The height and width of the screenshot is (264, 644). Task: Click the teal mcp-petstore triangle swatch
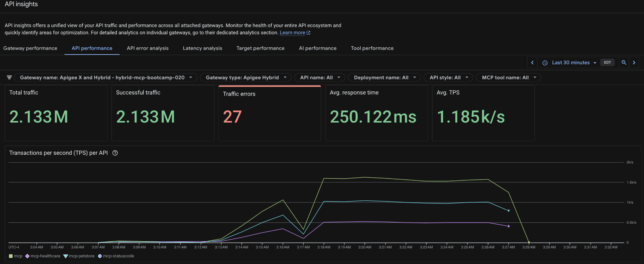tap(66, 256)
